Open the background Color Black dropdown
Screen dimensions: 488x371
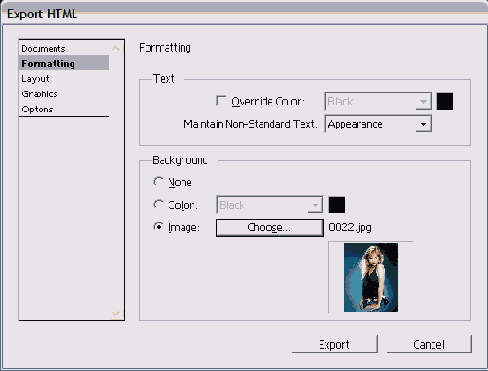coord(270,205)
